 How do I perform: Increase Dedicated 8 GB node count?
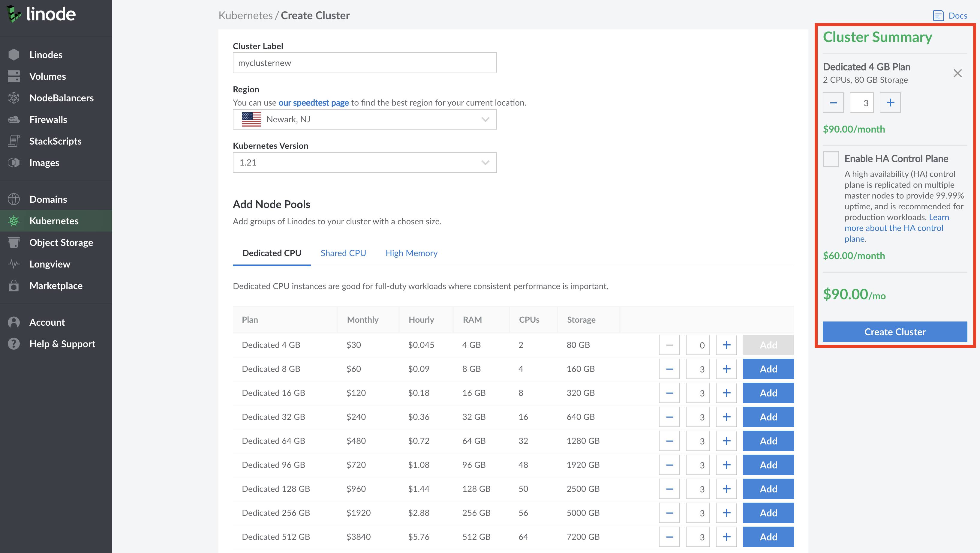pos(726,369)
